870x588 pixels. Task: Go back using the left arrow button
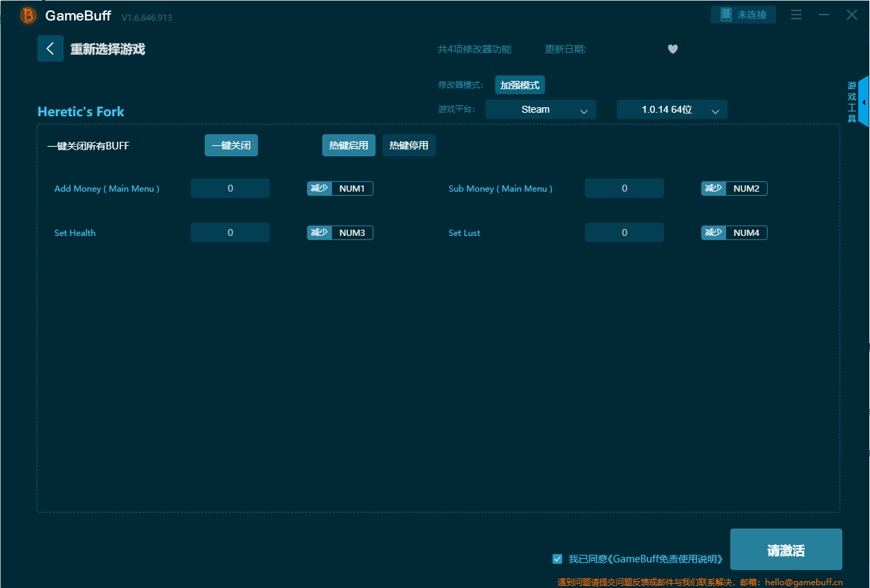pyautogui.click(x=50, y=48)
